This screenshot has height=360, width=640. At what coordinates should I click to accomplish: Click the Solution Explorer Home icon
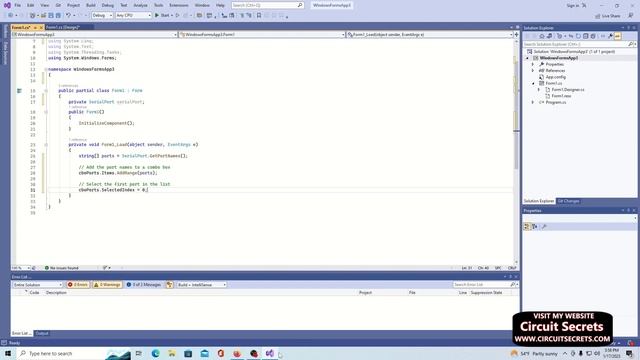click(x=542, y=36)
